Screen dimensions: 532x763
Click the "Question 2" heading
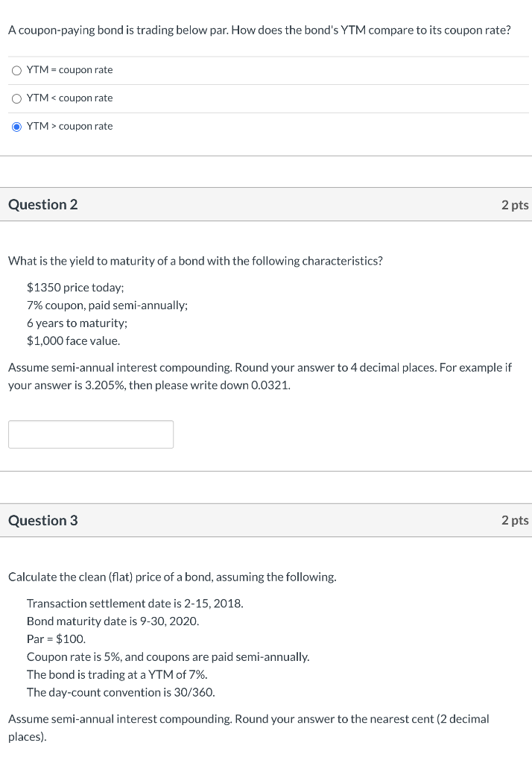43,205
